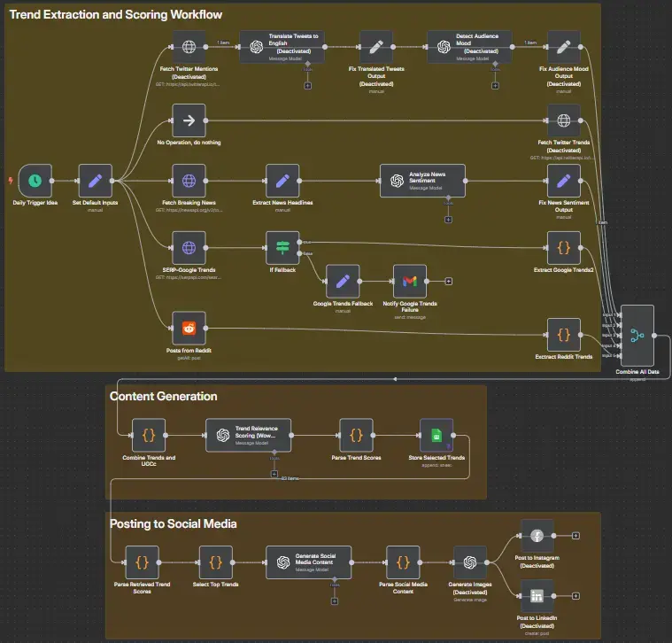Select the Combine Trends and UGCs node
Screen dimensions: 672x643
coord(149,435)
